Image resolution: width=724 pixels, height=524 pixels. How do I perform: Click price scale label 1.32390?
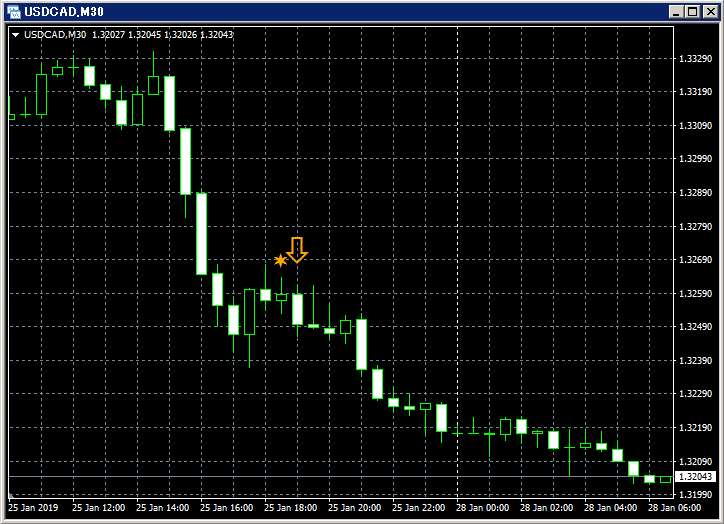(695, 361)
